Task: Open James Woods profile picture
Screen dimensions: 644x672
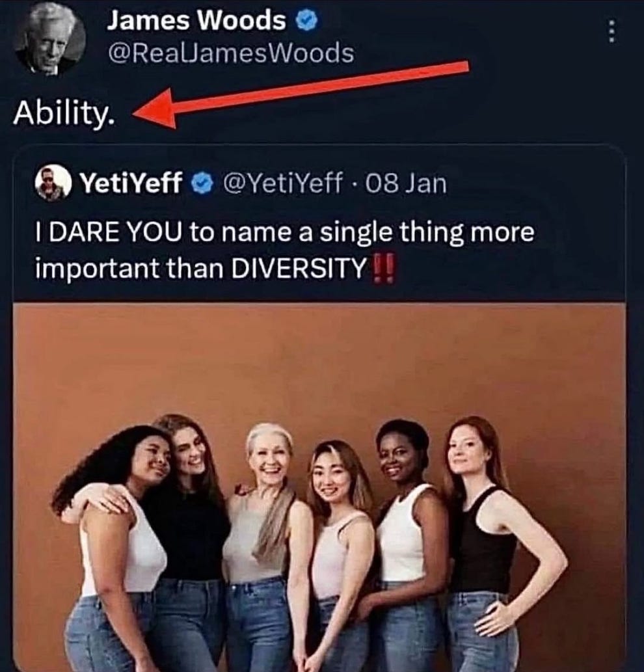Action: click(x=49, y=39)
